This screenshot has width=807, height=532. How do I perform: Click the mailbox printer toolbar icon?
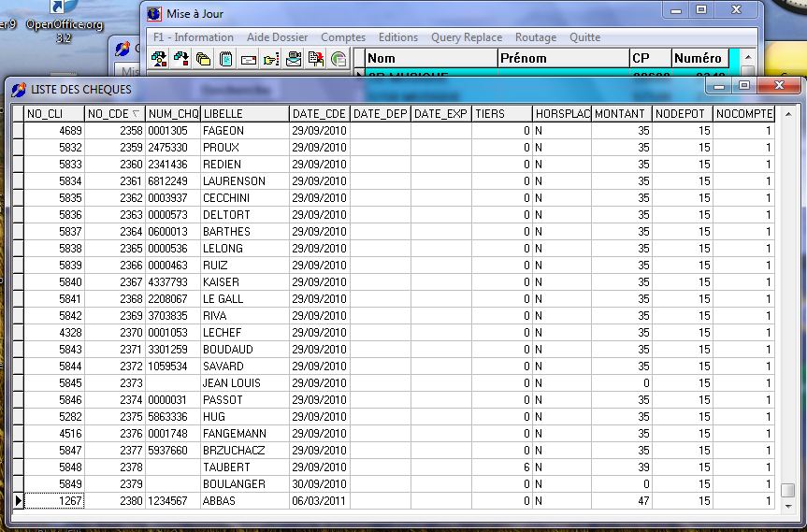click(294, 59)
